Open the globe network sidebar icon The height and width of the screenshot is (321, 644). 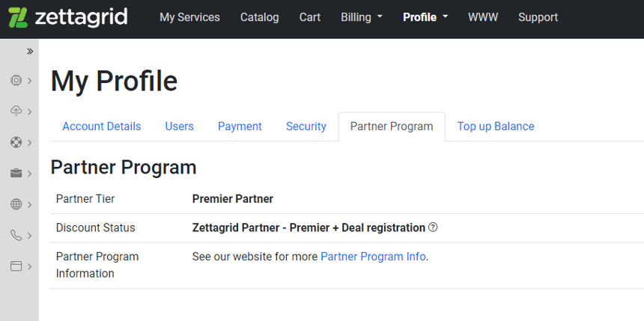[x=16, y=204]
